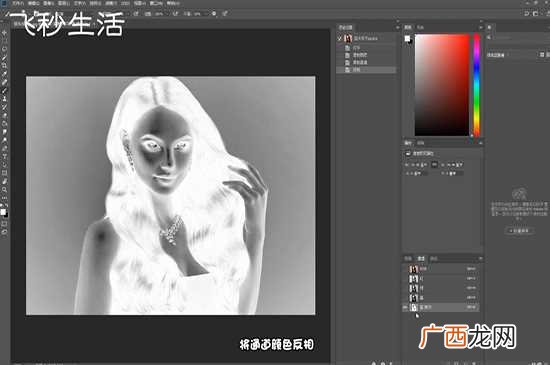Select the Eraser tool

click(x=5, y=115)
